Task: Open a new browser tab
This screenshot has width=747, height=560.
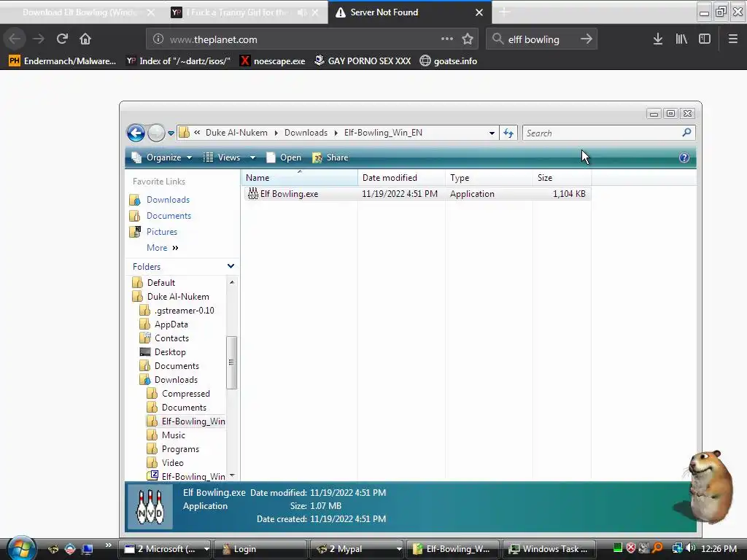Action: point(504,12)
